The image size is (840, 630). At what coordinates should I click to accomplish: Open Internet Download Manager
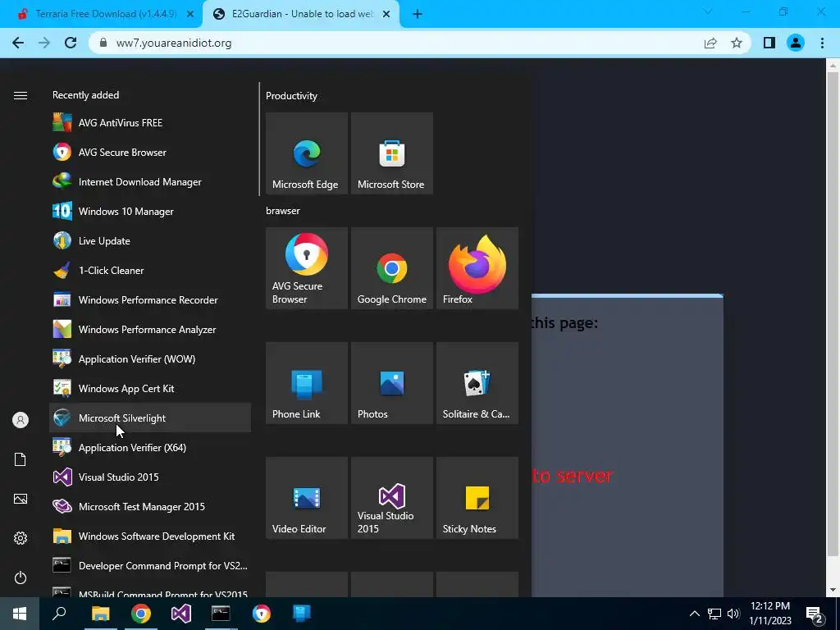150,181
